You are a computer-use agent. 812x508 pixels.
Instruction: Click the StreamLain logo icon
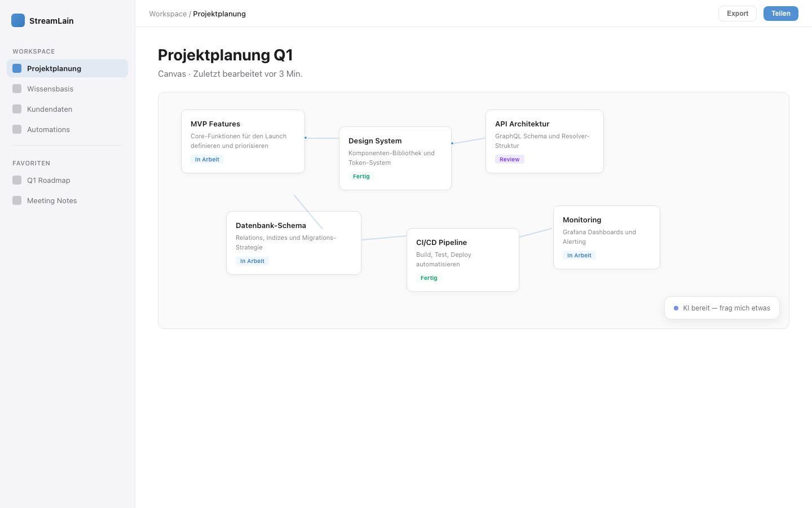point(18,20)
